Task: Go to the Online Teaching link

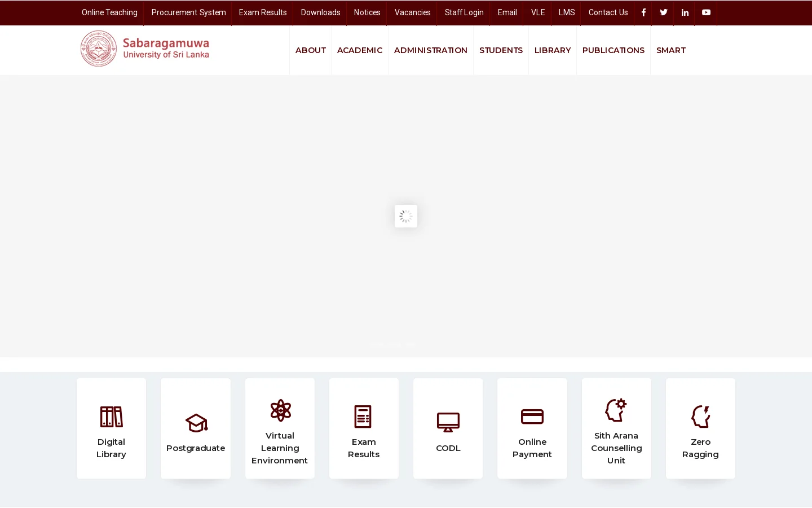Action: pos(109,12)
